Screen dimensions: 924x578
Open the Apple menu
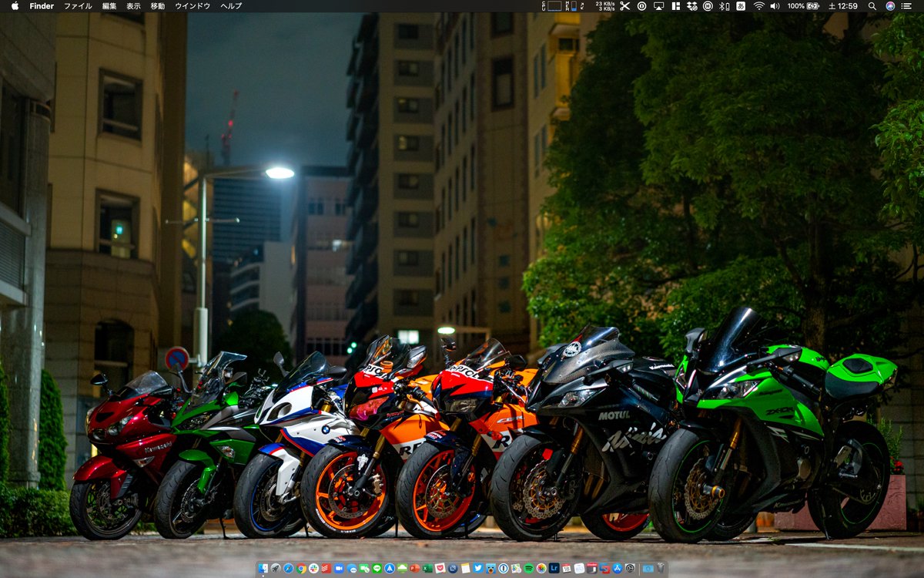15,5
